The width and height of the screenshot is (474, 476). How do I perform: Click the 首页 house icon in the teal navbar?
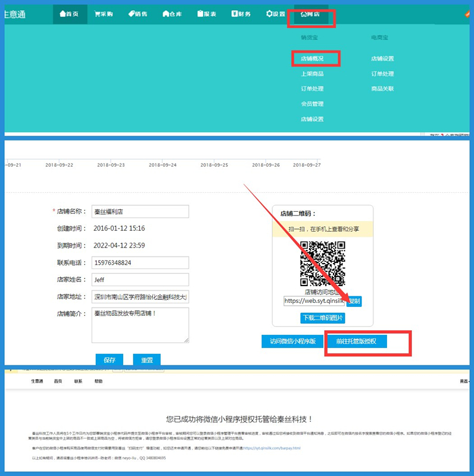tap(63, 14)
